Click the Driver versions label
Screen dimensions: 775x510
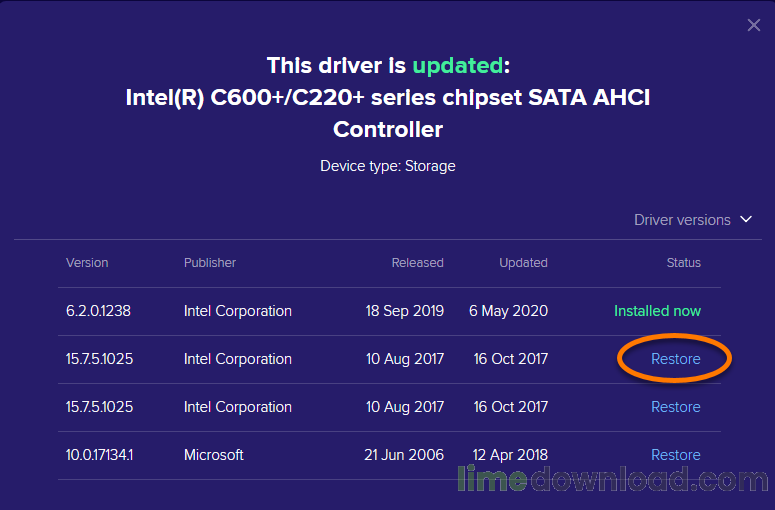pyautogui.click(x=682, y=220)
